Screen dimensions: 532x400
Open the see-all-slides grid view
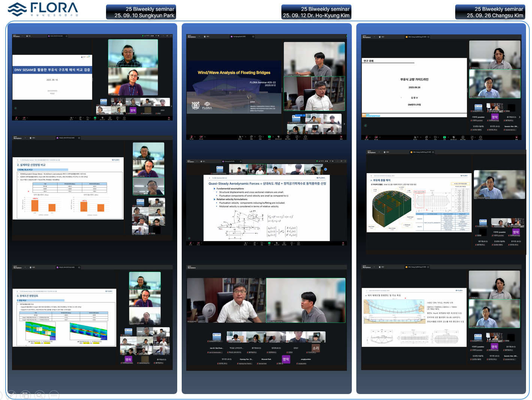pyautogui.click(x=25, y=395)
